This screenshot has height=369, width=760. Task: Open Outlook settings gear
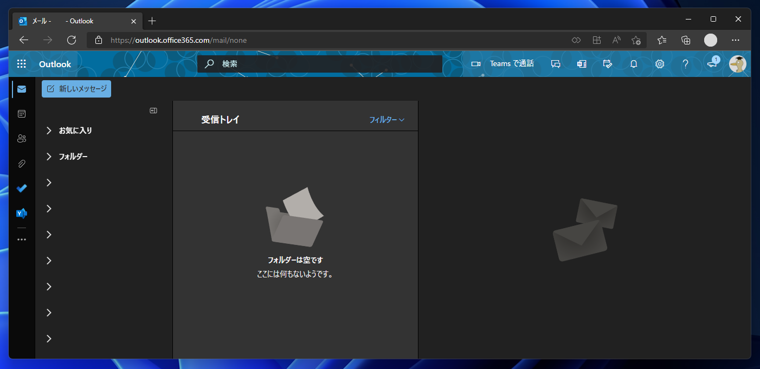click(x=660, y=64)
